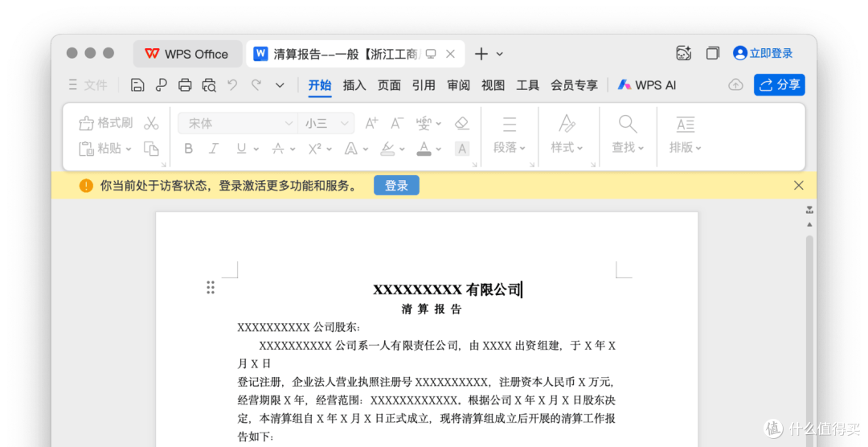Increase font size with A+ icon
The image size is (868, 447).
click(371, 123)
